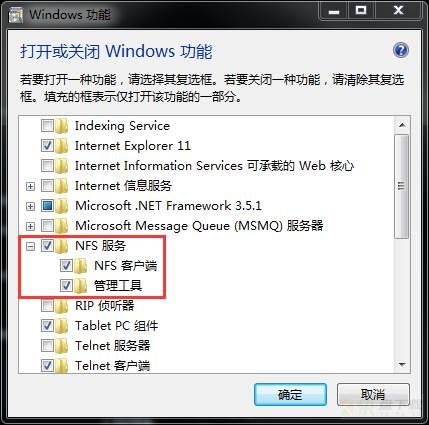This screenshot has height=425, width=429.
Task: Click the Tablet PC 组件 folder icon
Action: coord(62,326)
